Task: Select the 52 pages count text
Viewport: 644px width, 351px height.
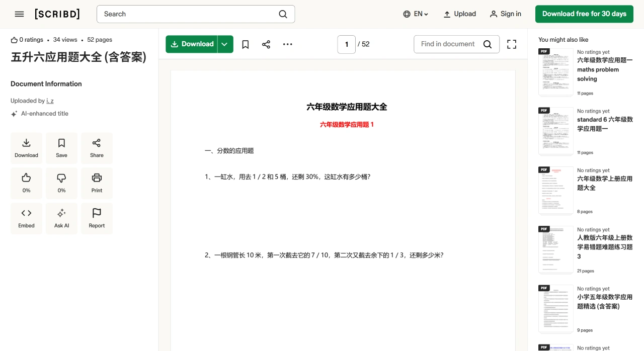Action: pyautogui.click(x=100, y=40)
